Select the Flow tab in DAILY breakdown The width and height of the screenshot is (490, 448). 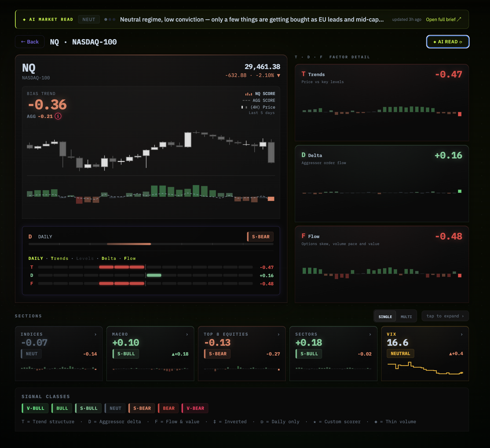coord(130,258)
